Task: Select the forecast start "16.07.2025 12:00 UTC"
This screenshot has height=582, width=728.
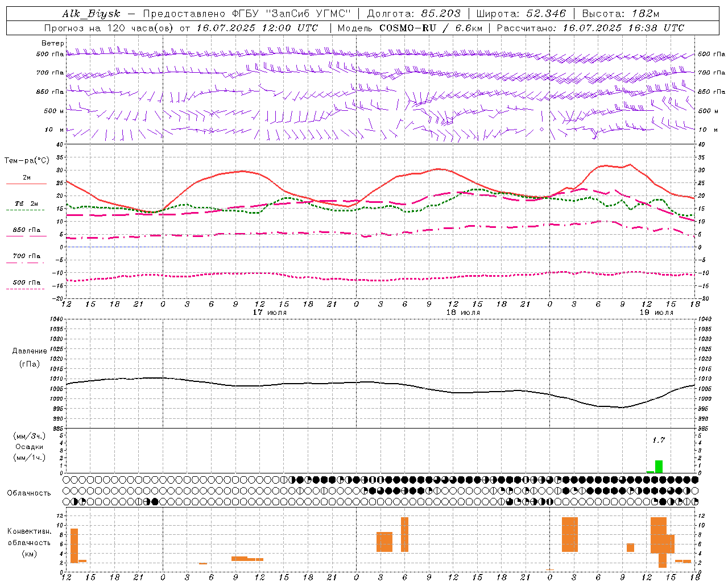Action: [x=257, y=28]
